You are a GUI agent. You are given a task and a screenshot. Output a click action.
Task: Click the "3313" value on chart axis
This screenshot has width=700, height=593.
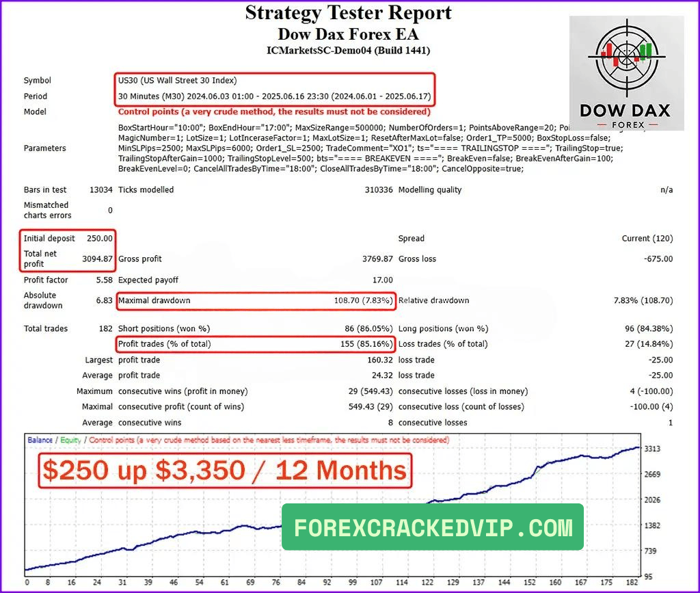(x=652, y=449)
